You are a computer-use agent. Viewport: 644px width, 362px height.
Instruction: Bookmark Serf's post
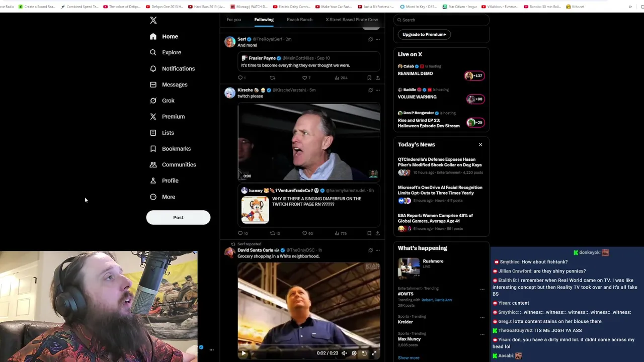(369, 78)
